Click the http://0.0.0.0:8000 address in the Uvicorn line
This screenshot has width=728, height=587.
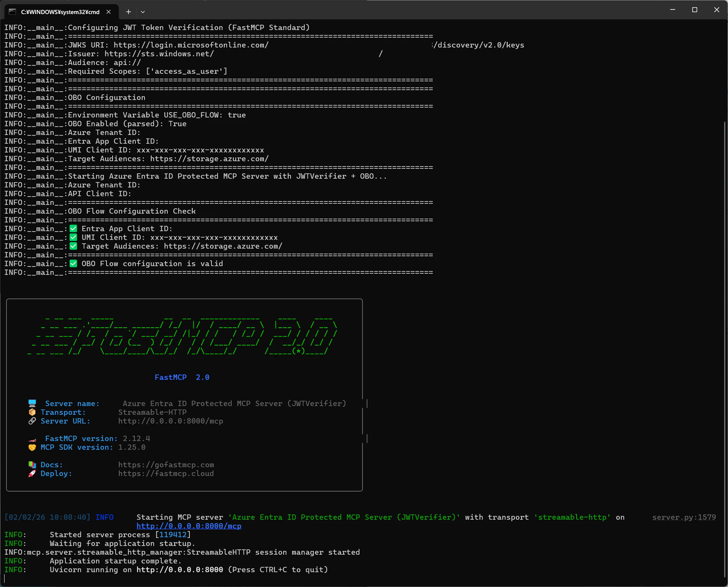180,570
